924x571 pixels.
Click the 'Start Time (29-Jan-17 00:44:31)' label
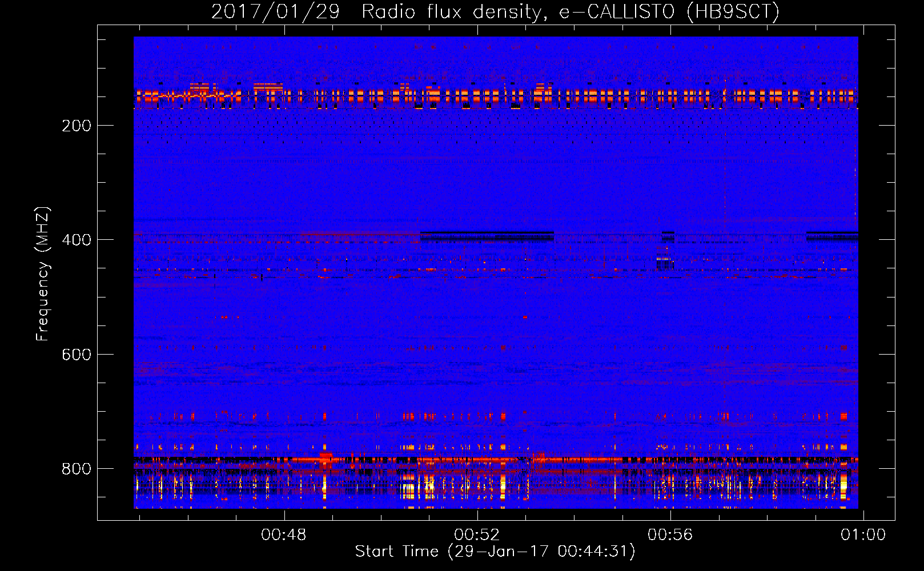coord(495,552)
